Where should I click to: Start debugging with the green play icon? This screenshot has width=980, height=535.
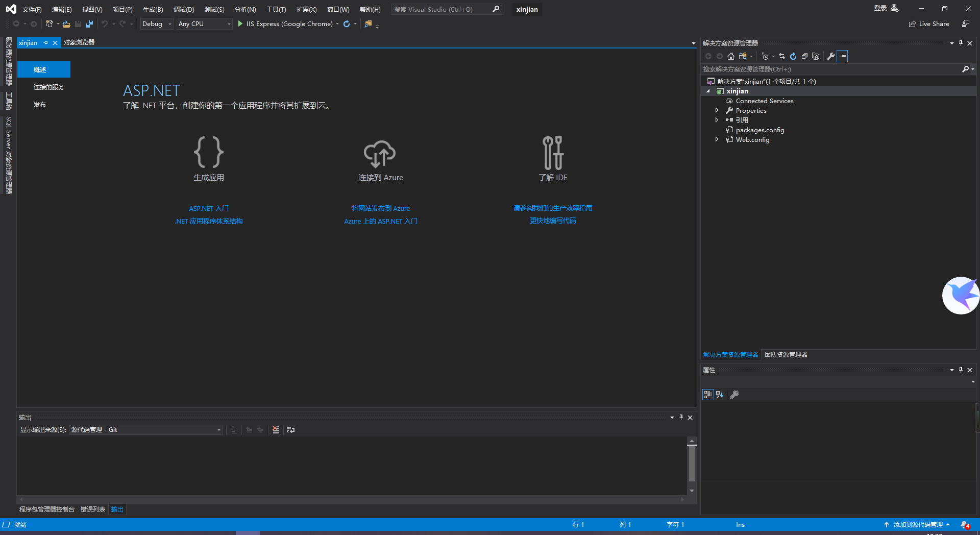tap(240, 24)
